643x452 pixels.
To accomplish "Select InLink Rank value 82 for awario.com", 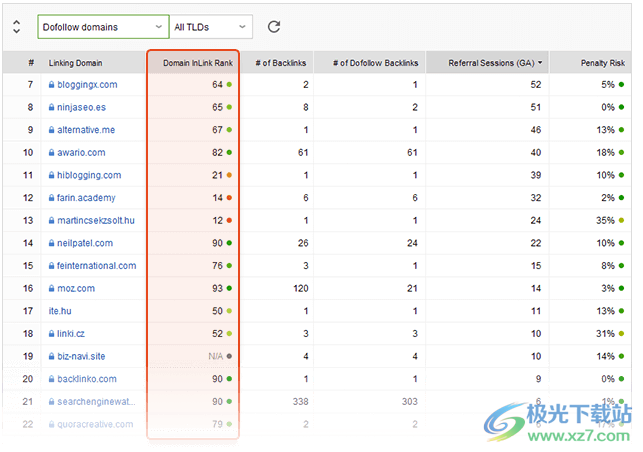I will click(x=217, y=152).
